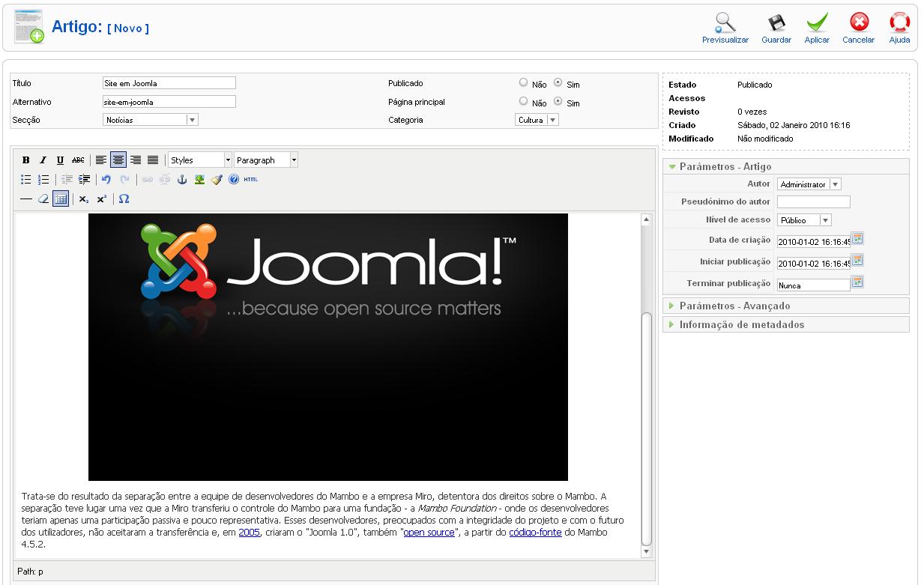Cancel editing with Cancelar
924x585 pixels.
pyautogui.click(x=859, y=28)
